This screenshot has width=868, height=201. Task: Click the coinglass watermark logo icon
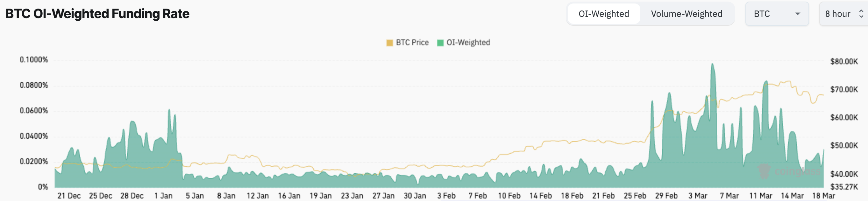764,171
